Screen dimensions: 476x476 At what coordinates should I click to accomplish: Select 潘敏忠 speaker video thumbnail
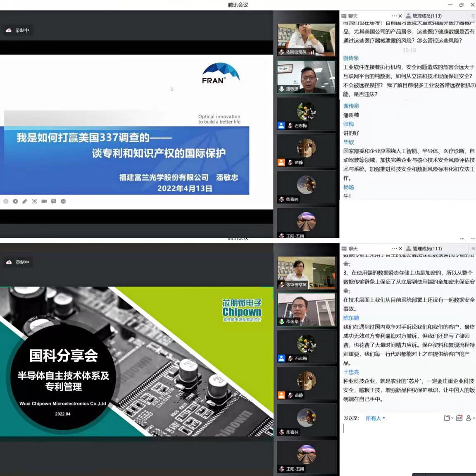306,77
